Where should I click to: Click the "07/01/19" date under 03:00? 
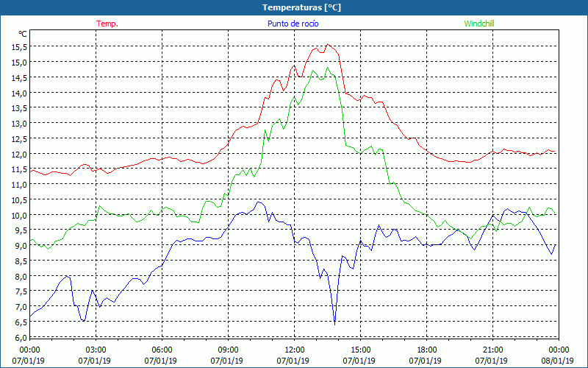(95, 361)
